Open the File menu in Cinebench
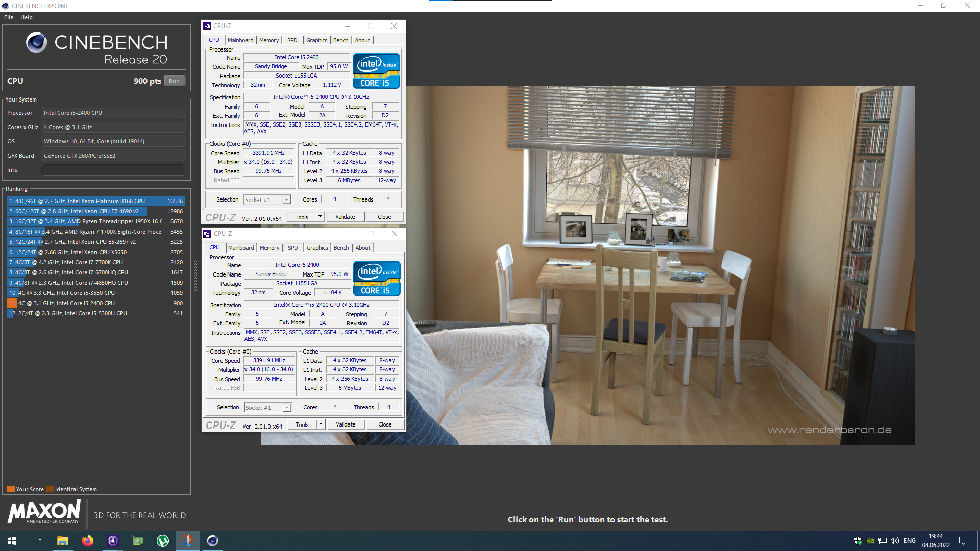This screenshot has height=551, width=980. pyautogui.click(x=9, y=17)
